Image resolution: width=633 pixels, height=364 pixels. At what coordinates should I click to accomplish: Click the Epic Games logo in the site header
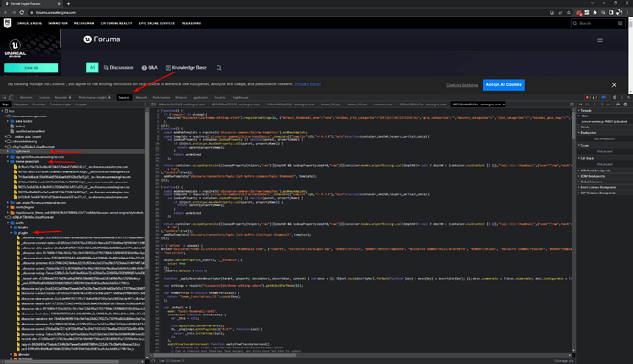pos(7,23)
